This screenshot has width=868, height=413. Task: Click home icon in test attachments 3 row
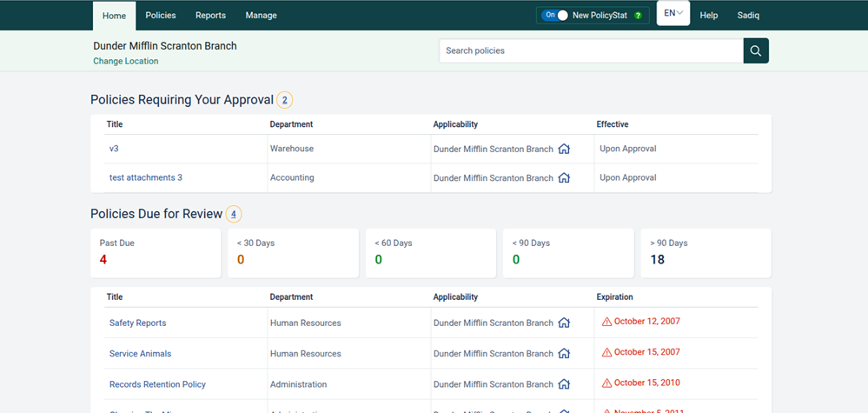(564, 177)
